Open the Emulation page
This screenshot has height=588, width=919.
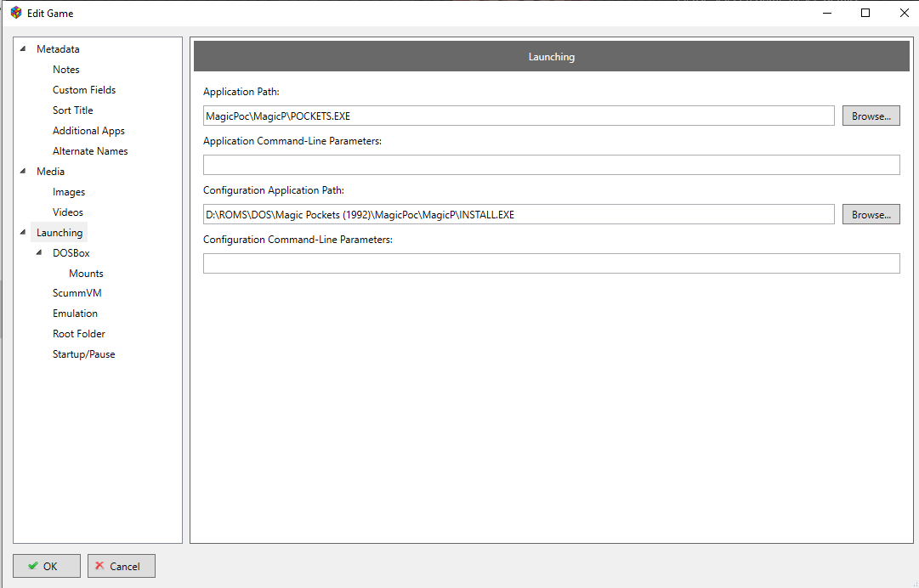pyautogui.click(x=75, y=314)
